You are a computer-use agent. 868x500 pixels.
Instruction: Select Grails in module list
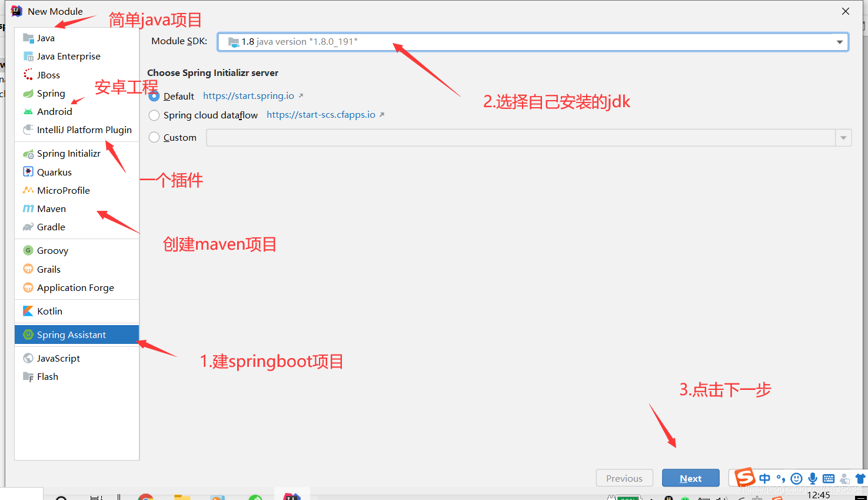pyautogui.click(x=77, y=269)
